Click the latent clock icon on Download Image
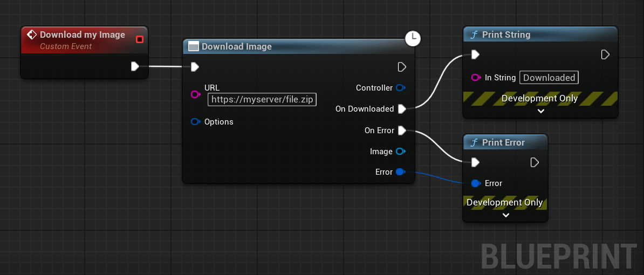The width and height of the screenshot is (644, 275). coord(413,38)
